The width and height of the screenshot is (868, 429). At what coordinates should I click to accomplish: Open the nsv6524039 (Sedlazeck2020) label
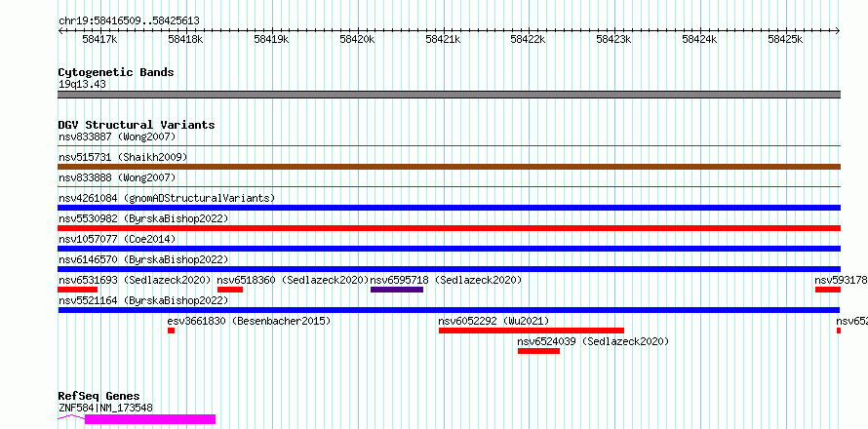593,341
